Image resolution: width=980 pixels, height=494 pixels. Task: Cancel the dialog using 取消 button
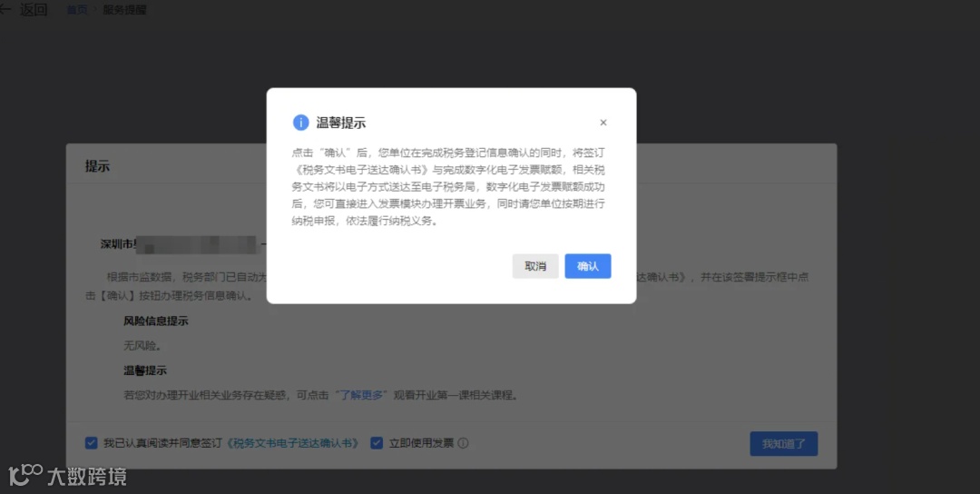[535, 266]
